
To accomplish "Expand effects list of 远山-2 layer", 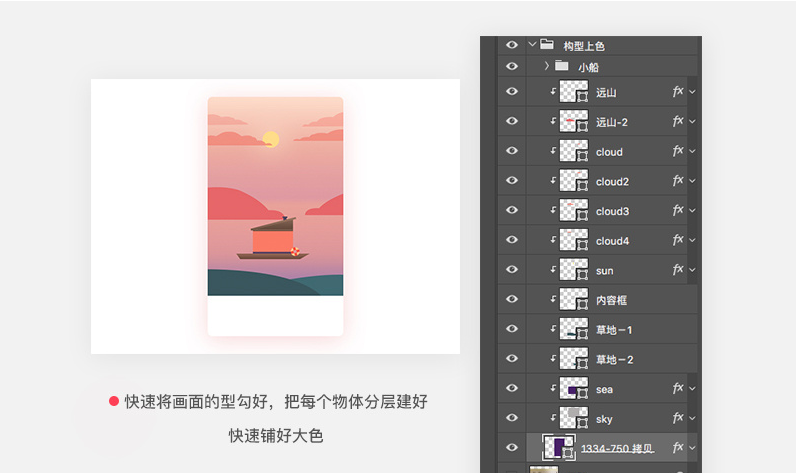I will click(x=692, y=122).
